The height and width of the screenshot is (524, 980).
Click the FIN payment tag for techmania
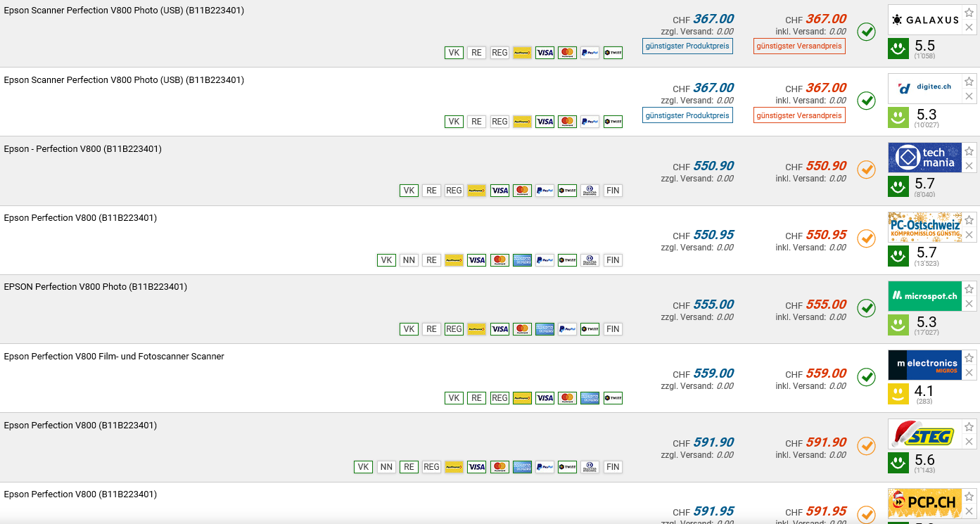coord(613,191)
